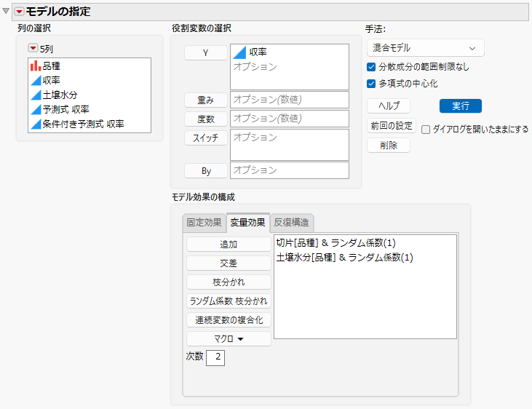Click the continuous icon beside 予測式 収率
This screenshot has height=409, width=532.
[x=36, y=109]
